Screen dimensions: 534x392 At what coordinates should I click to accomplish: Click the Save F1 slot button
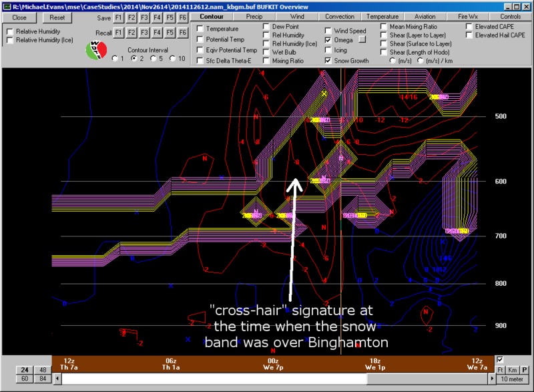click(118, 18)
